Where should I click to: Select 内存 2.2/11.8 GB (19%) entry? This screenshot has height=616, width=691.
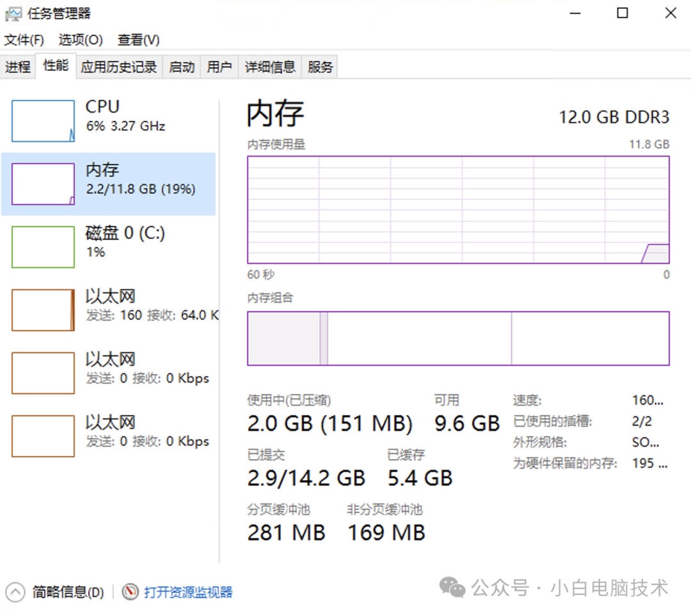[108, 184]
